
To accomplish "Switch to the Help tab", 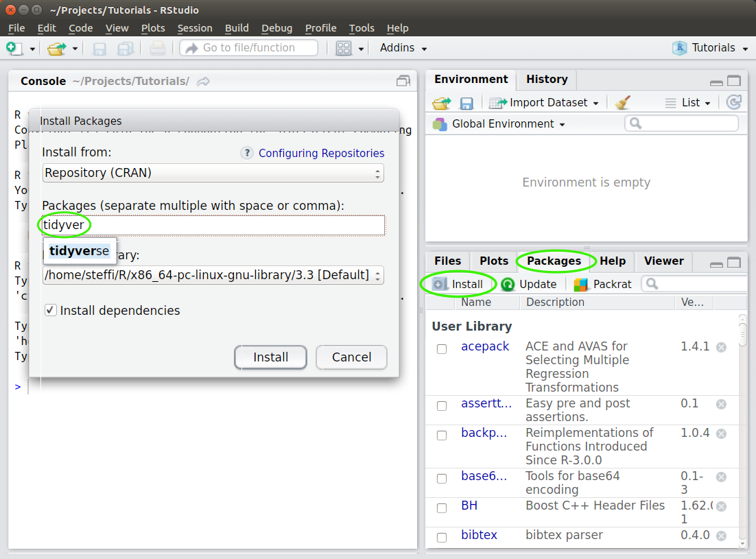I will pos(613,261).
